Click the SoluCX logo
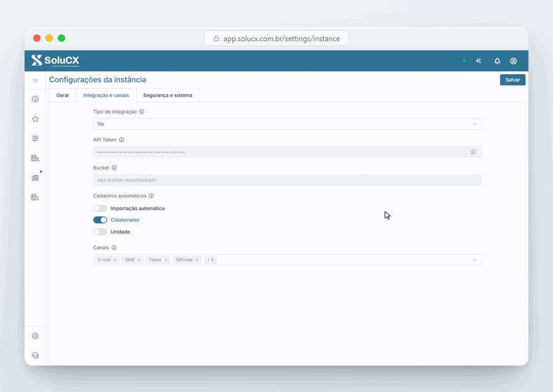This screenshot has height=392, width=553. [55, 61]
